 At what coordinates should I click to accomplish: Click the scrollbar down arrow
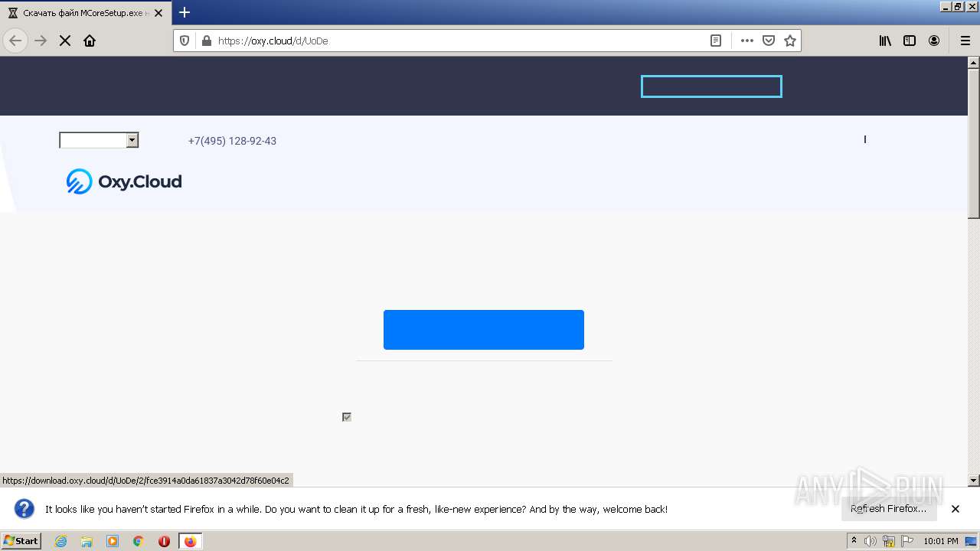coord(974,481)
